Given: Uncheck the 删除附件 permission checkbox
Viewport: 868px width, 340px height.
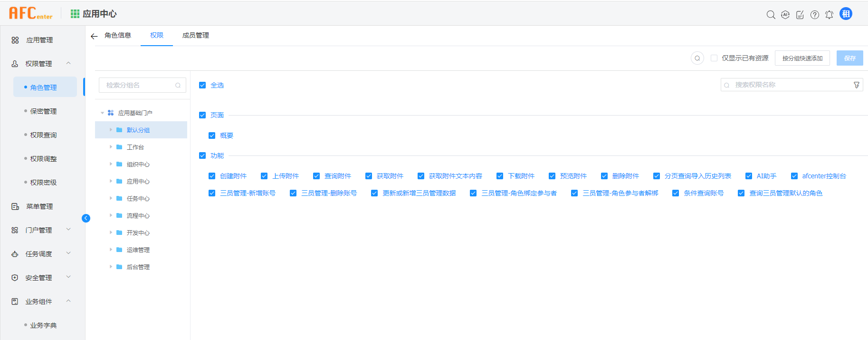Looking at the screenshot, I should click(604, 176).
